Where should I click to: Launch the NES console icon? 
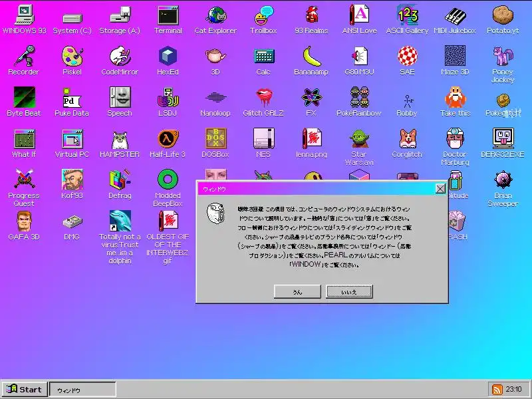point(263,138)
